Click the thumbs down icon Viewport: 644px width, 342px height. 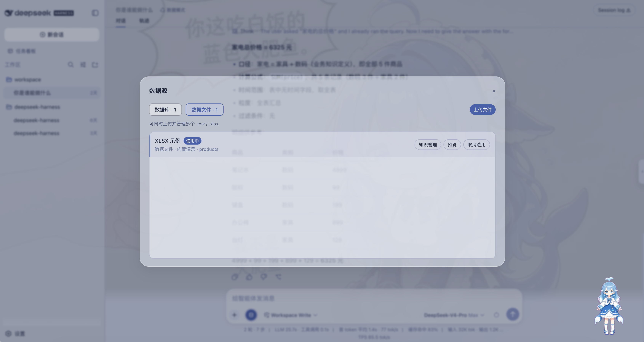tap(264, 277)
